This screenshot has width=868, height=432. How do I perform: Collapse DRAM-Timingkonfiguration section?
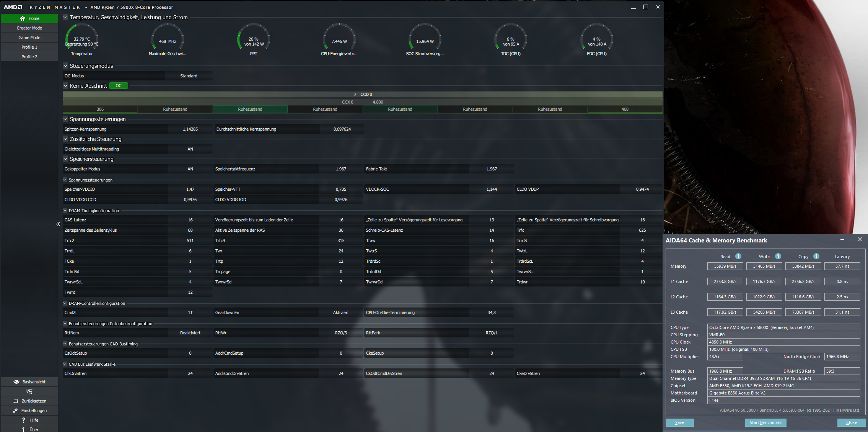pyautogui.click(x=65, y=211)
